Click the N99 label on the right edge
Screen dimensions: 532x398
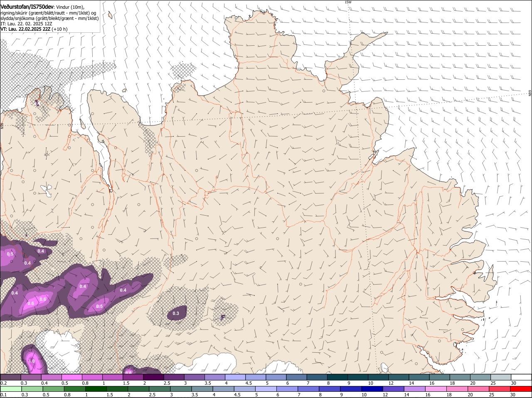[x=530, y=93]
